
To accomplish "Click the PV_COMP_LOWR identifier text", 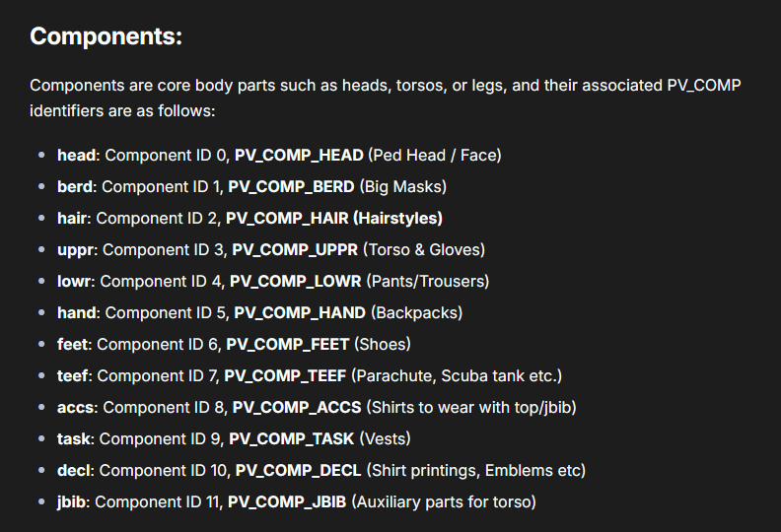I will click(x=296, y=281).
